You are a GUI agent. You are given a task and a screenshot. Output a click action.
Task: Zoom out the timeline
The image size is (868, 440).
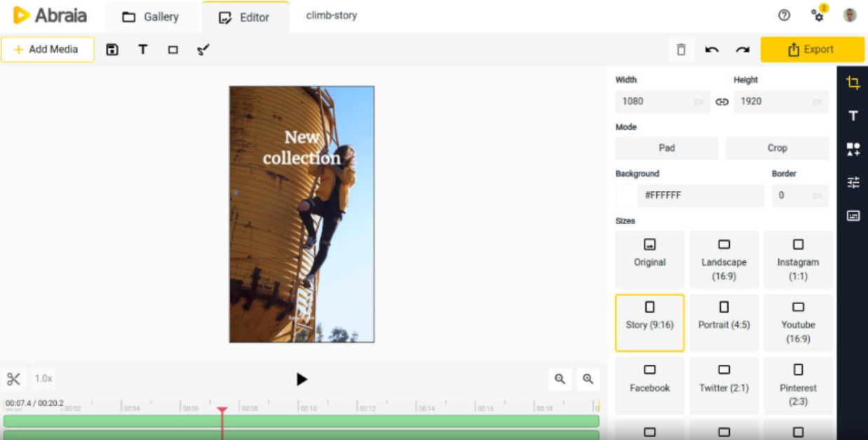560,379
